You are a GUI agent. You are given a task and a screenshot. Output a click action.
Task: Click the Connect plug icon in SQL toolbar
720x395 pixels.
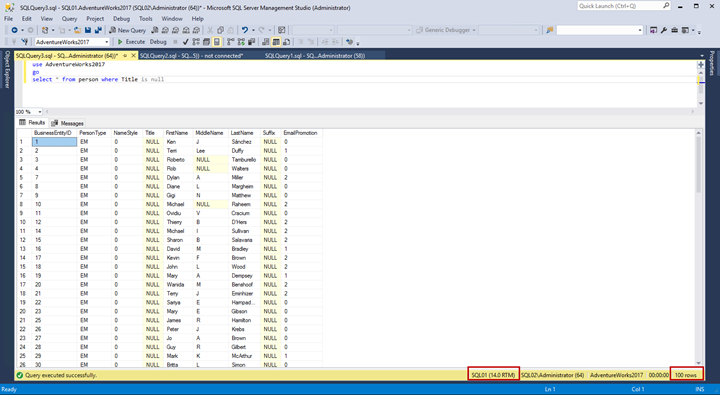(x=14, y=42)
